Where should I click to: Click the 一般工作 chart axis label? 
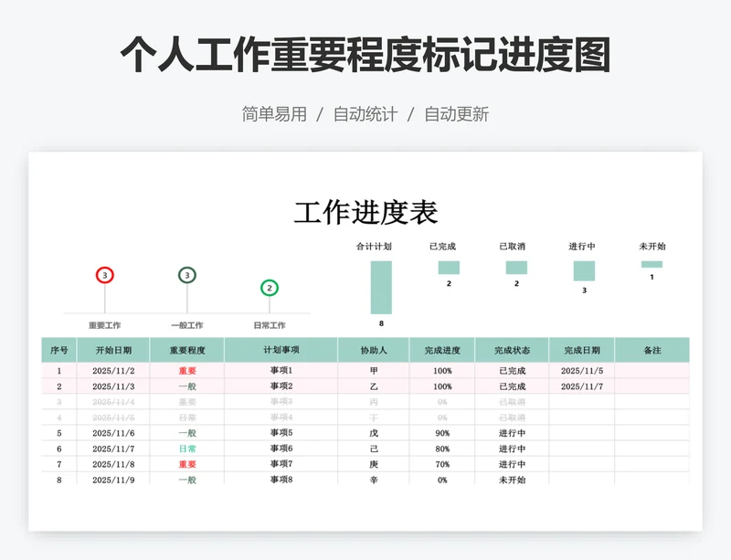[187, 325]
